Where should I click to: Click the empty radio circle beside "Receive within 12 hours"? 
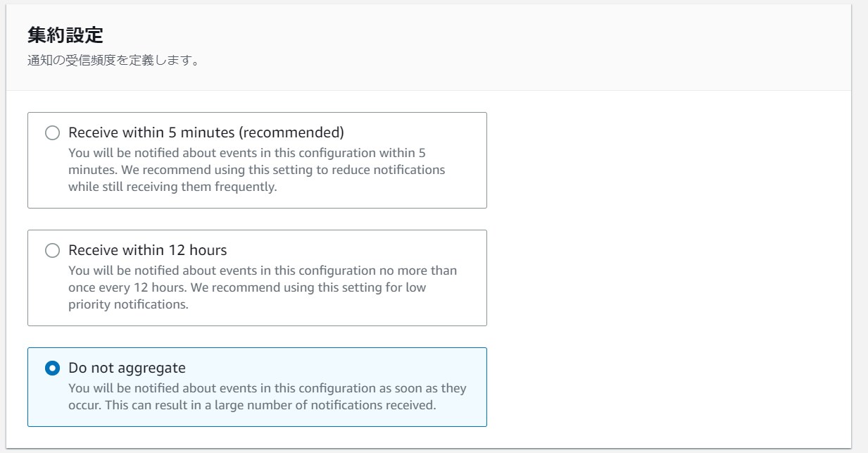coord(52,250)
